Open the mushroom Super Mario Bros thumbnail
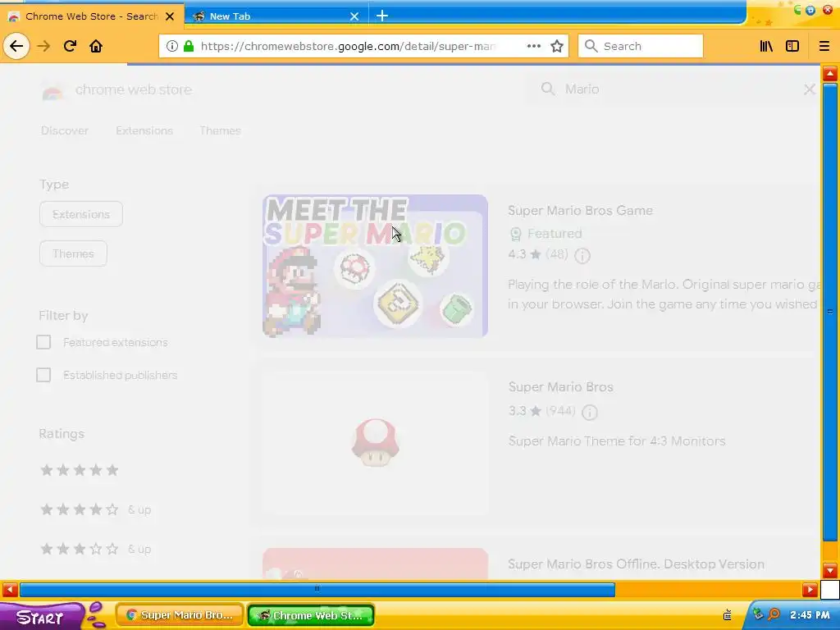Viewport: 840px width, 630px height. (375, 443)
